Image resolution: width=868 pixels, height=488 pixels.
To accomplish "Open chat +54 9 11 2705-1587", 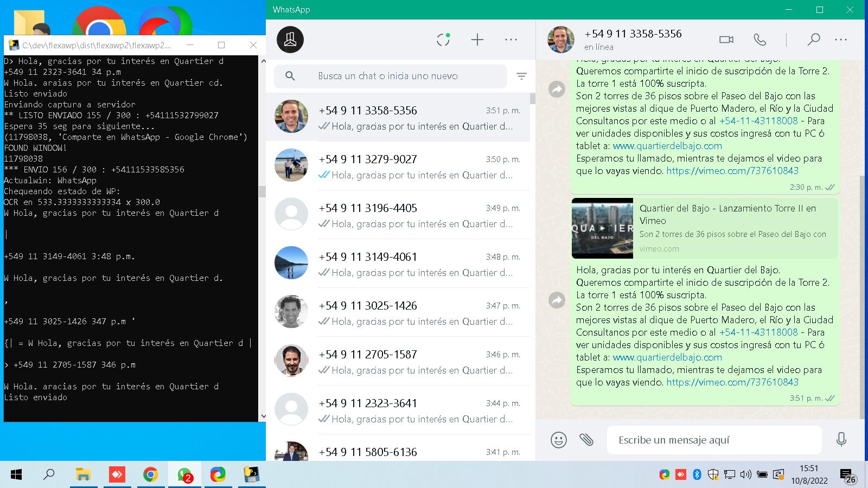I will tap(398, 361).
